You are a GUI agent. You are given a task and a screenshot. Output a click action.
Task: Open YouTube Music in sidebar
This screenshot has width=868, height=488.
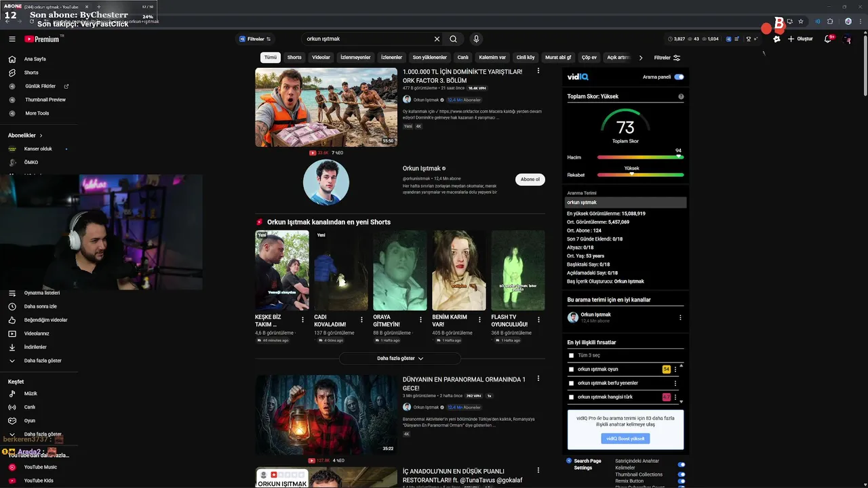39,467
